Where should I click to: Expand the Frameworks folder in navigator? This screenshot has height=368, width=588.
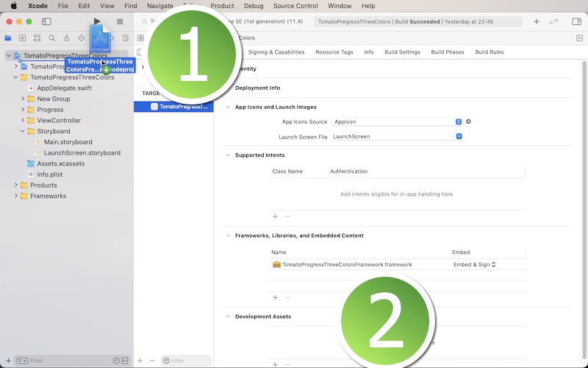[x=15, y=196]
